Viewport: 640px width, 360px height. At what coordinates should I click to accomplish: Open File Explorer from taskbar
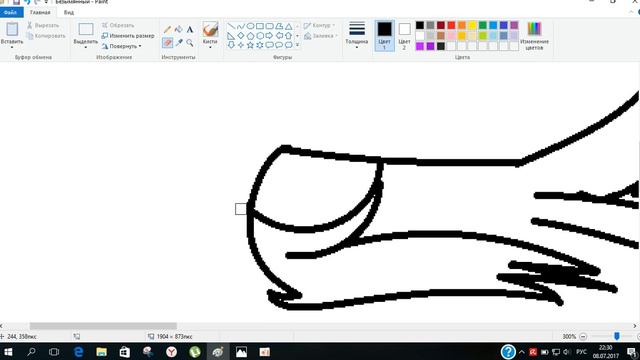101,352
